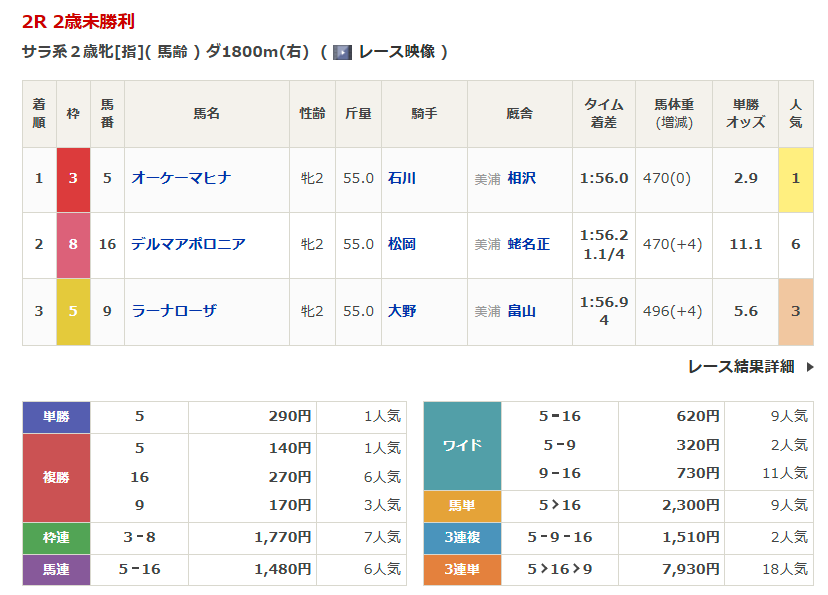Click the arrow next to レース結果詳細
828x595 pixels.
[810, 367]
